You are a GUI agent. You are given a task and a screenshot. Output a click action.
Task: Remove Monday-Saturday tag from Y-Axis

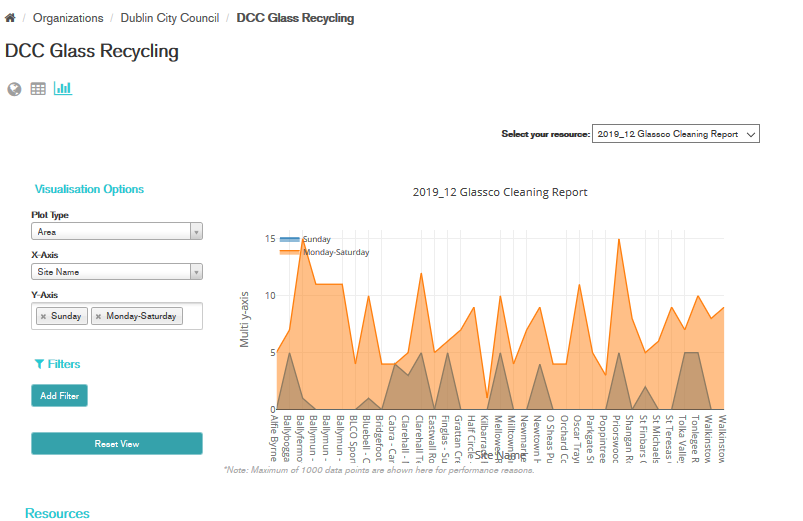click(98, 317)
